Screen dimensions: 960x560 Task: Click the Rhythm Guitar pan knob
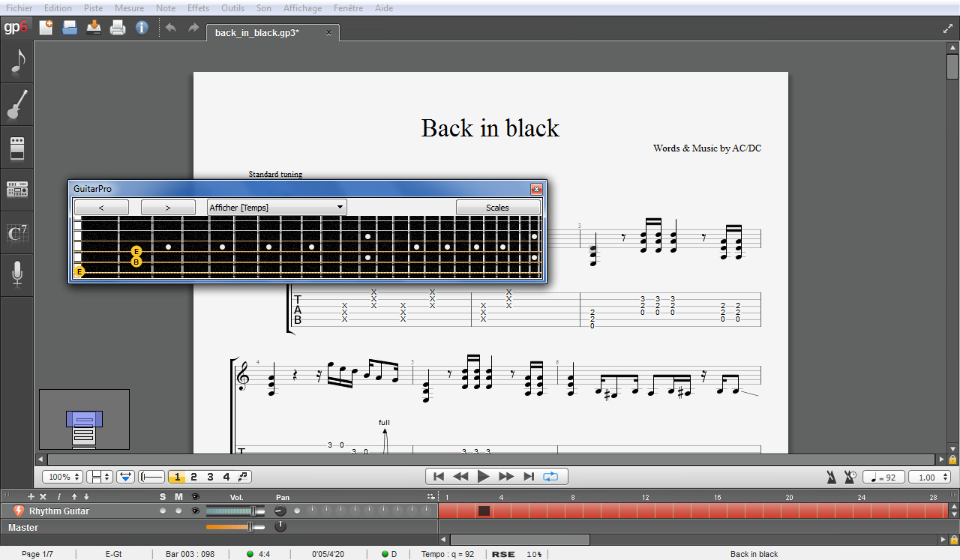280,511
